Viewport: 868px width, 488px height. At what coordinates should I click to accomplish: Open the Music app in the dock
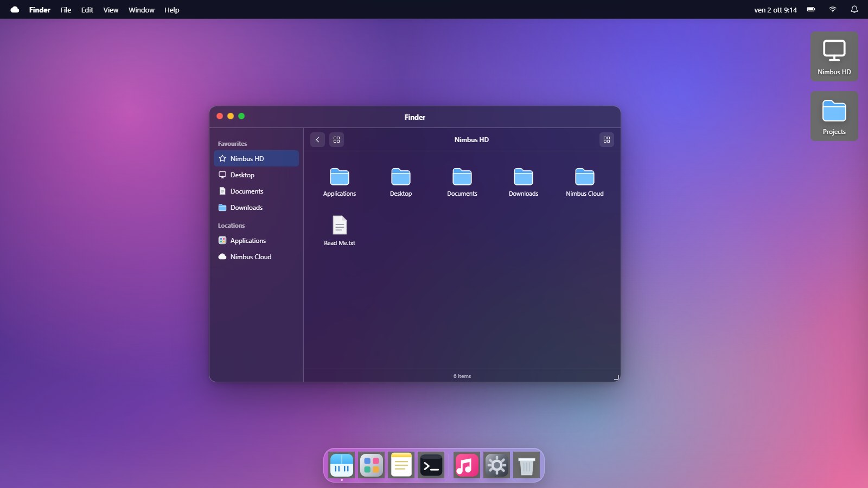(x=467, y=465)
